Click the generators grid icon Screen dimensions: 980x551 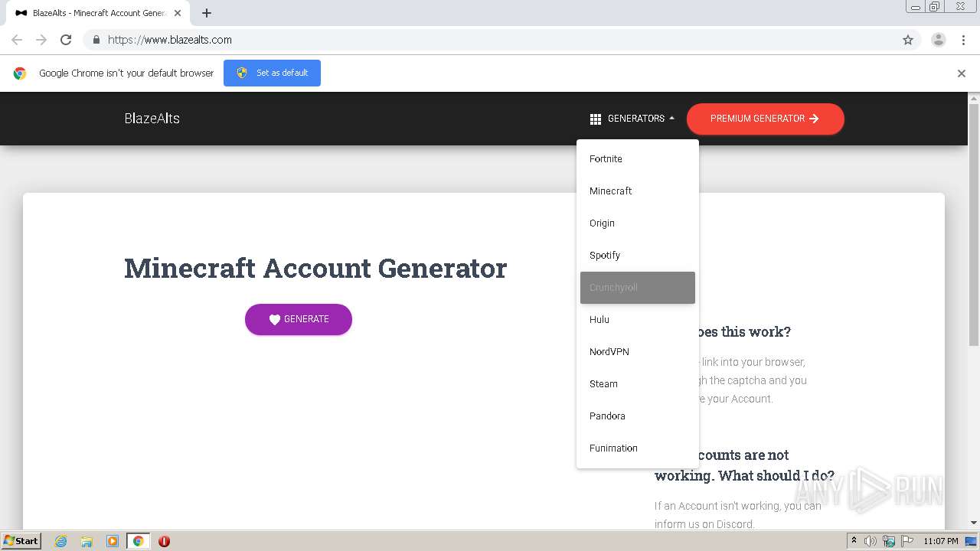pos(596,119)
